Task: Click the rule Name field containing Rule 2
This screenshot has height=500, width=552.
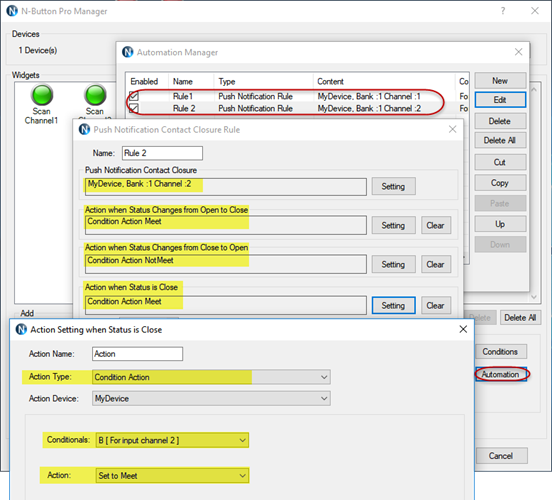Action: click(x=162, y=153)
